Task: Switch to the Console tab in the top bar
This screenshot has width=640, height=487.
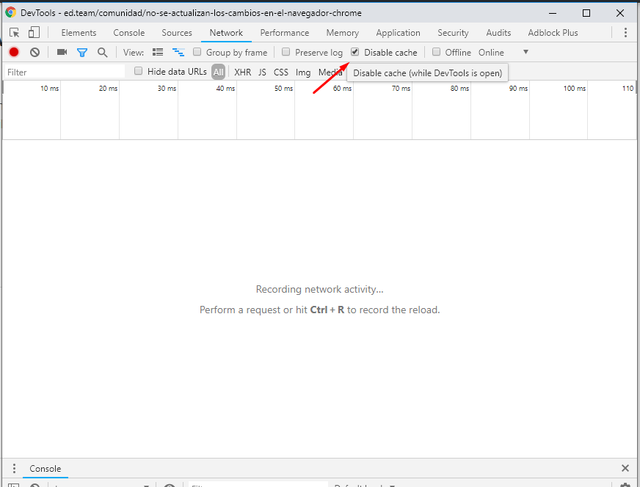Action: pyautogui.click(x=129, y=33)
